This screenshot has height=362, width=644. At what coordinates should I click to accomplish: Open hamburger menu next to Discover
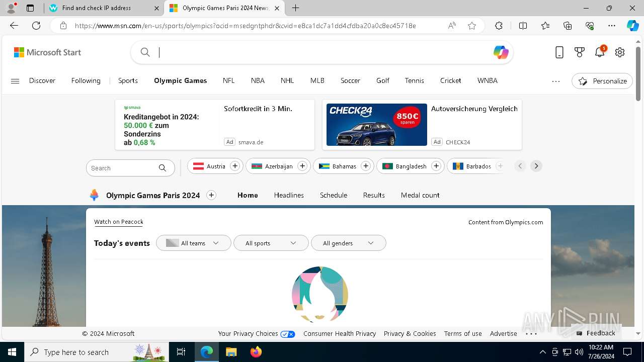[15, 81]
